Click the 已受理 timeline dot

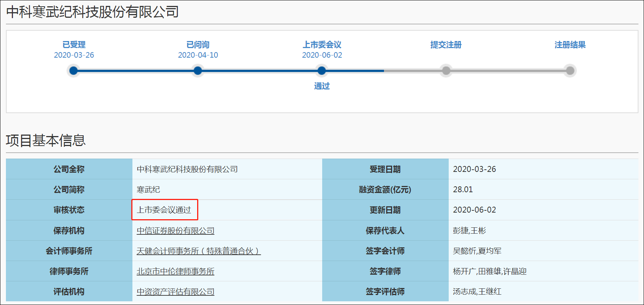(x=74, y=71)
